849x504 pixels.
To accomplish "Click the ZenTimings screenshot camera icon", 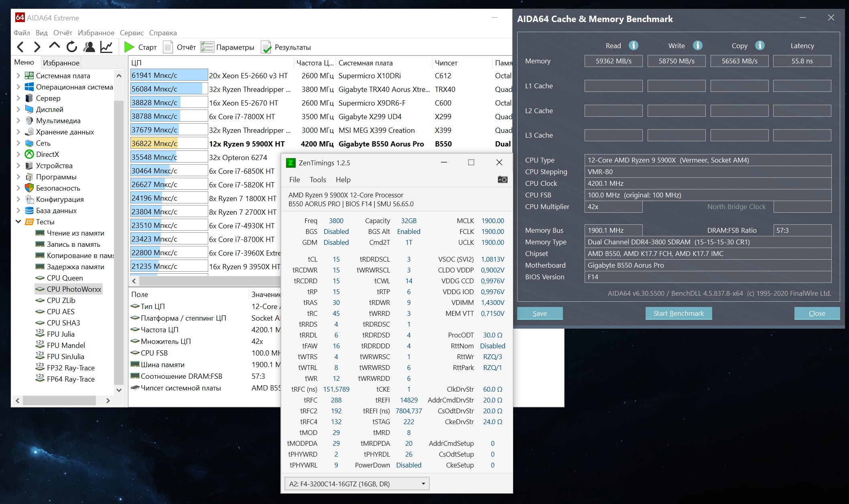I will [502, 179].
